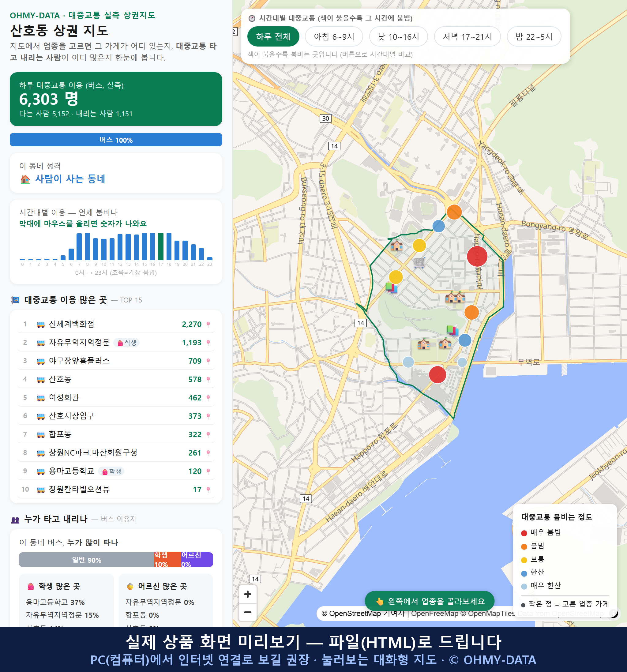627x672 pixels.
Task: Click the map pin icon for 창원NC파크.마산회원구청
Action: point(208,453)
